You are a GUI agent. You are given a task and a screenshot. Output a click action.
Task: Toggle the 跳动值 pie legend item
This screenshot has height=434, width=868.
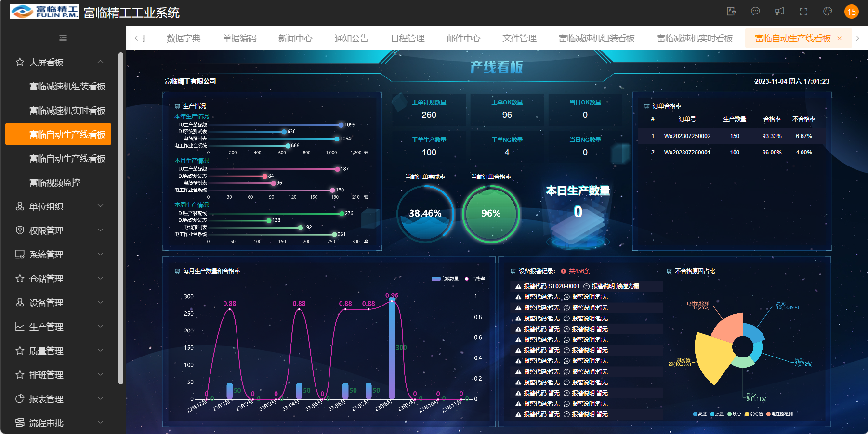(753, 414)
